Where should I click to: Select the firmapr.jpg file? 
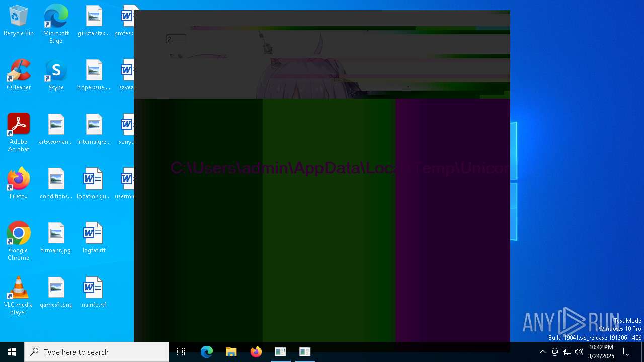(x=56, y=238)
